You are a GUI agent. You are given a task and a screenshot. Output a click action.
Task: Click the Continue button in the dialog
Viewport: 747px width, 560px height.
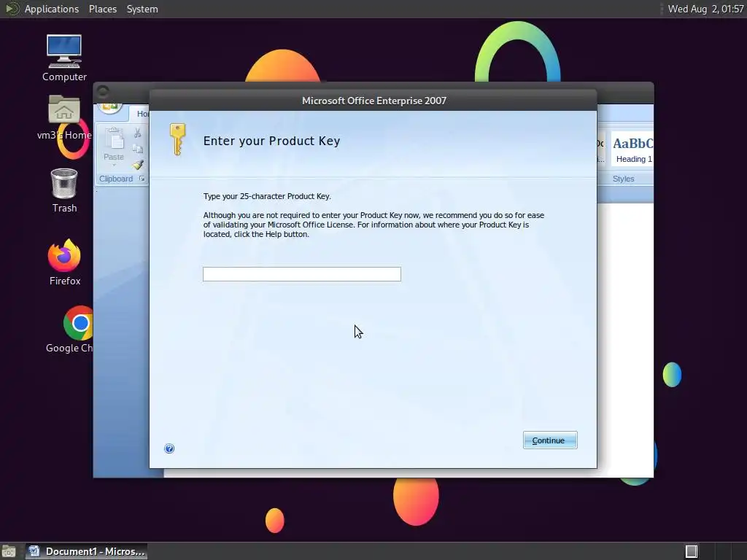coord(550,440)
